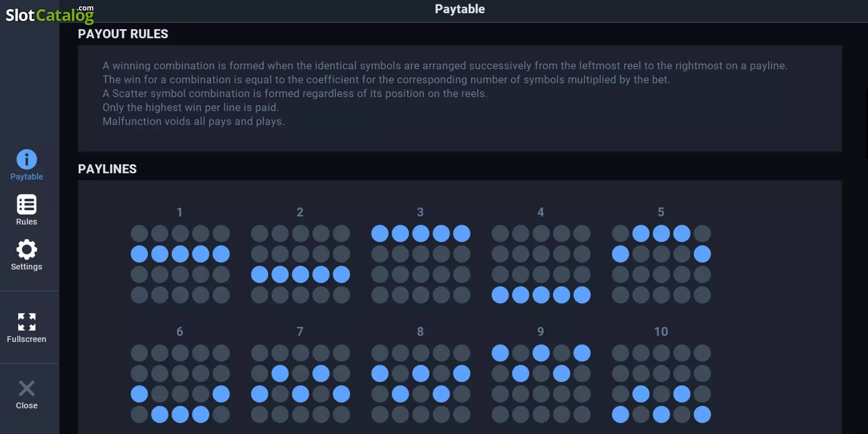Screen dimensions: 868x434
Task: Click the PAYLINES section heading
Action: click(x=107, y=169)
